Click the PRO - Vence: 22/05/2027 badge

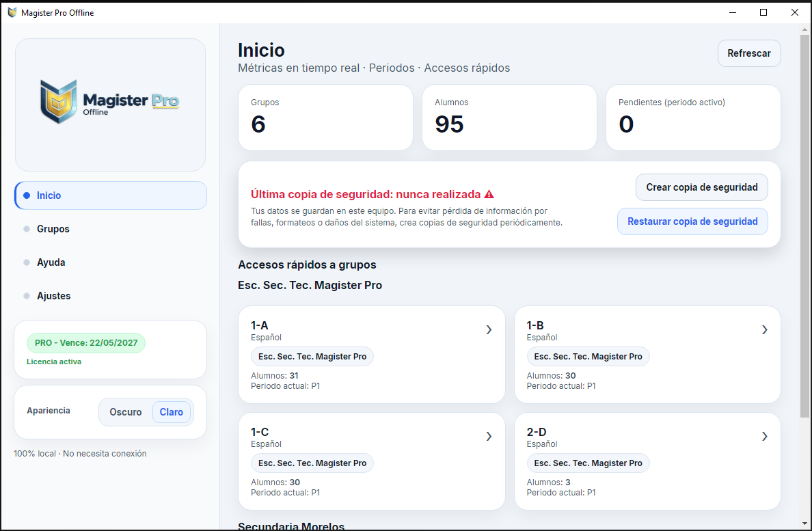coord(86,342)
